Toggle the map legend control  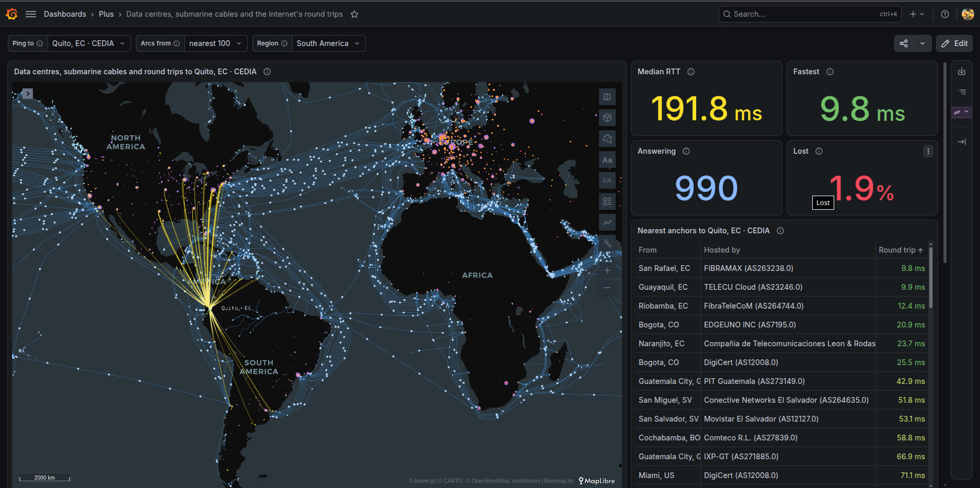607,201
